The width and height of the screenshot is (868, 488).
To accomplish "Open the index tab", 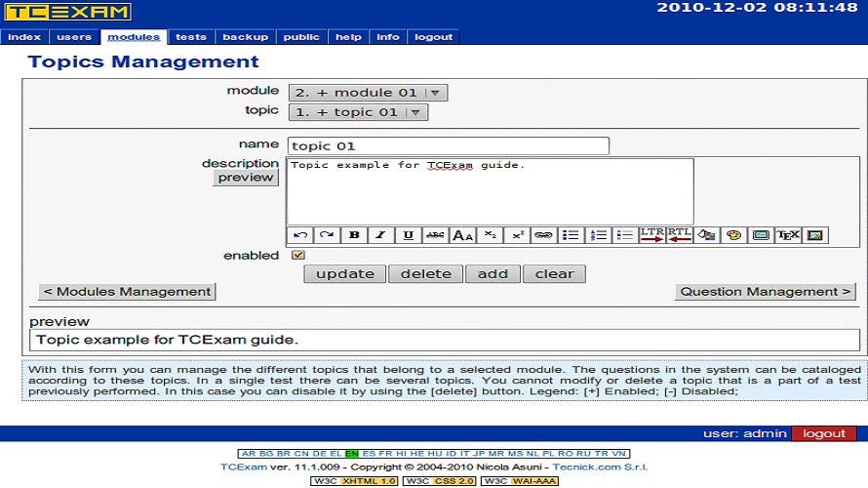I will (x=24, y=37).
